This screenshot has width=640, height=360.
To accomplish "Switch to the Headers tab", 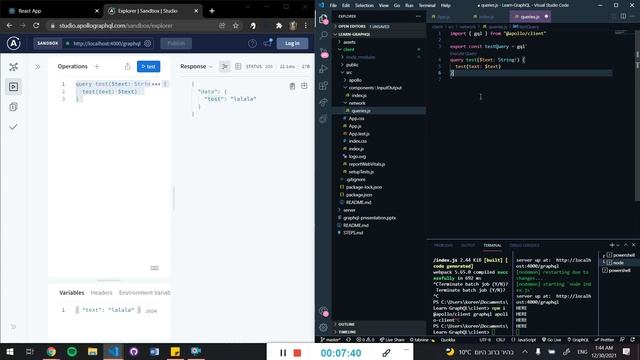I will pyautogui.click(x=101, y=293).
